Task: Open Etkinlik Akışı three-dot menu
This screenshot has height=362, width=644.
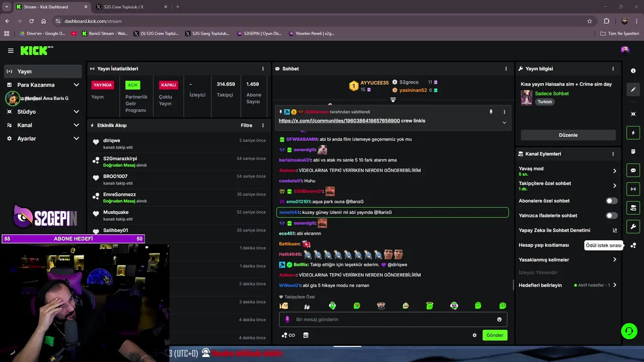Action: coord(263,125)
